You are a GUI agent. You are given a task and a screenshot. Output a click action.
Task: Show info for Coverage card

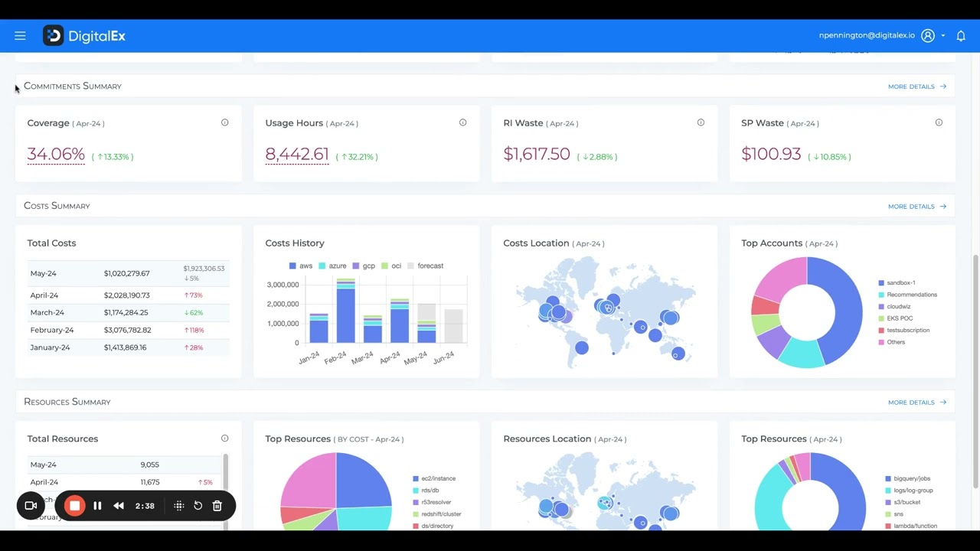coord(225,122)
